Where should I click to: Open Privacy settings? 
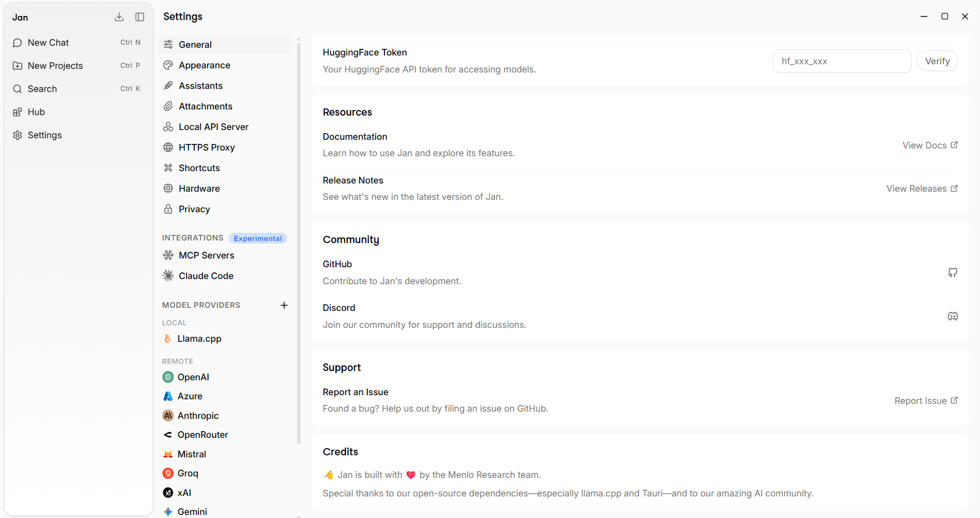225,209
